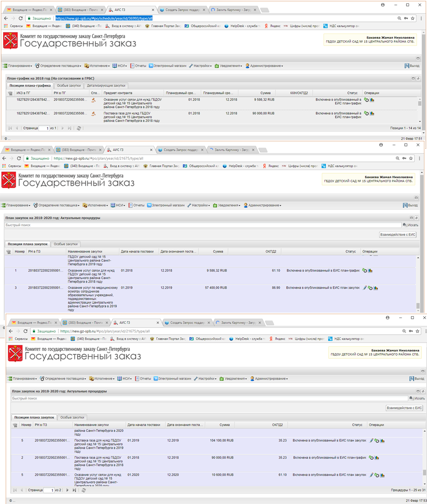The width and height of the screenshot is (427, 504).
Task: Click gear icon in middle window's 9 586,32 row
Action: tap(364, 271)
